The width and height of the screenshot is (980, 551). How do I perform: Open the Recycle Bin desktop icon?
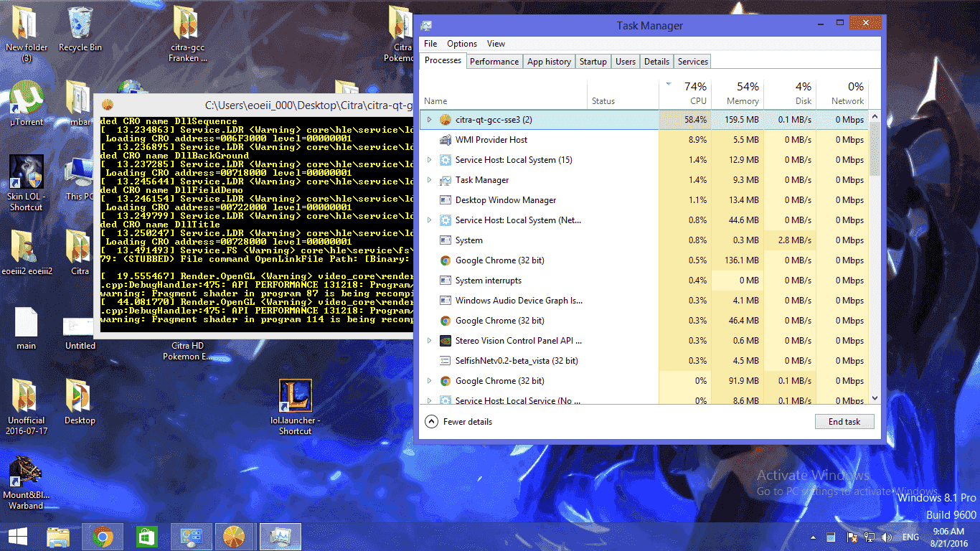(x=80, y=29)
